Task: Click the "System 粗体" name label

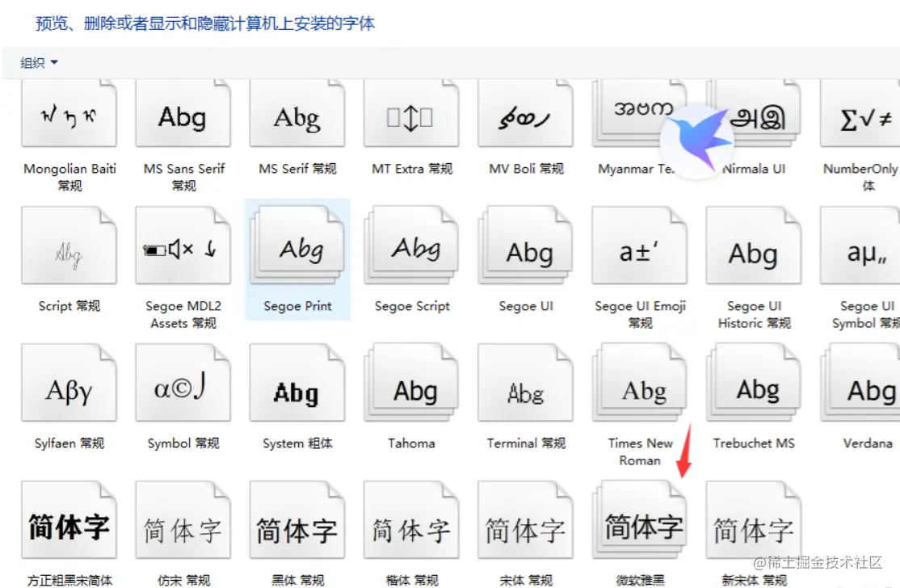Action: click(x=297, y=443)
